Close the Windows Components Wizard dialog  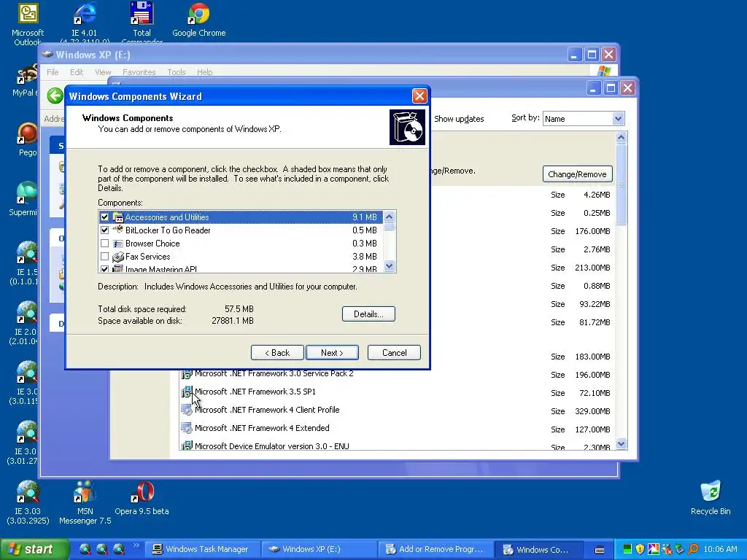(x=419, y=96)
